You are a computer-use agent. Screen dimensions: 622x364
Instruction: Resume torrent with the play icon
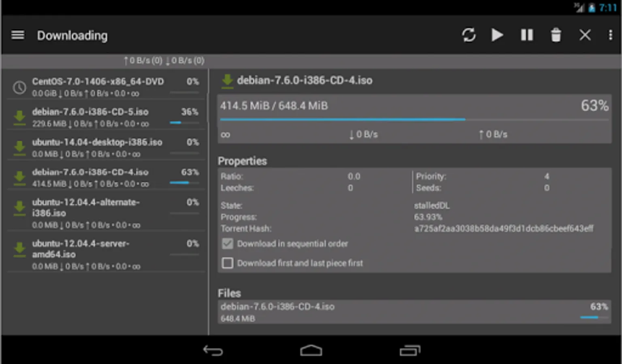tap(497, 35)
